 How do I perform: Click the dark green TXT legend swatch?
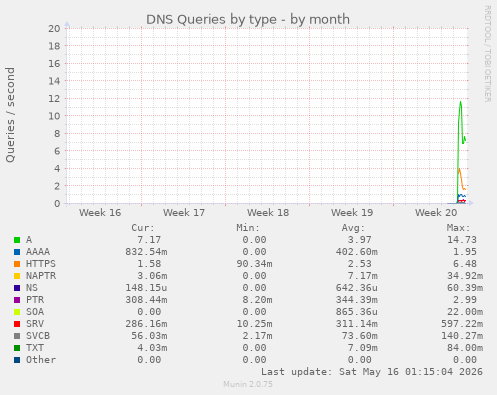coord(17,348)
